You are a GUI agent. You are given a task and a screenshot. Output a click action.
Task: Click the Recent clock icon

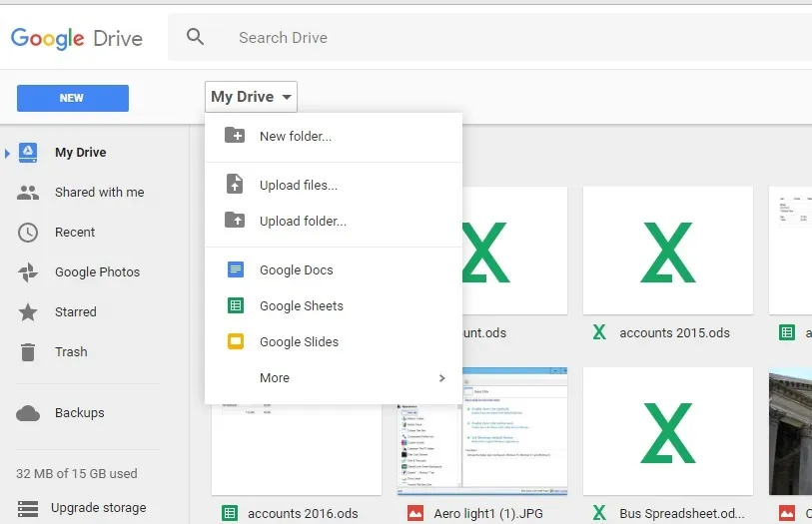point(28,233)
